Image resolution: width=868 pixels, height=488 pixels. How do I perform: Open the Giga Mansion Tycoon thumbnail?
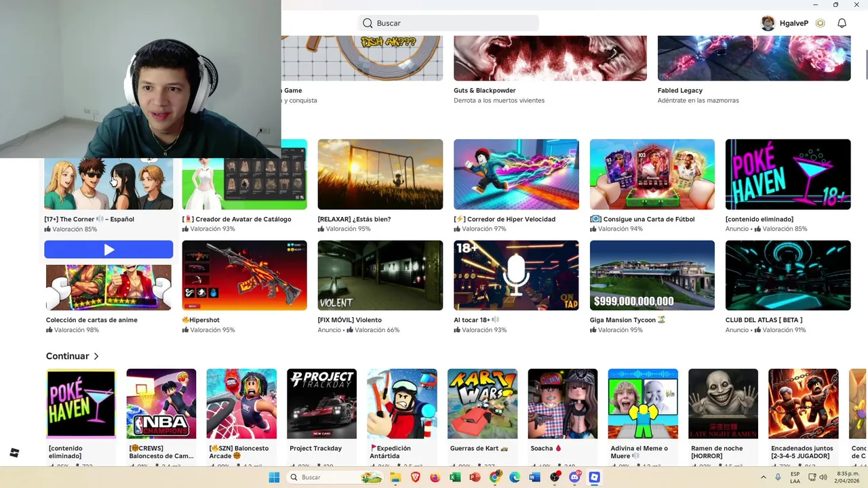652,275
